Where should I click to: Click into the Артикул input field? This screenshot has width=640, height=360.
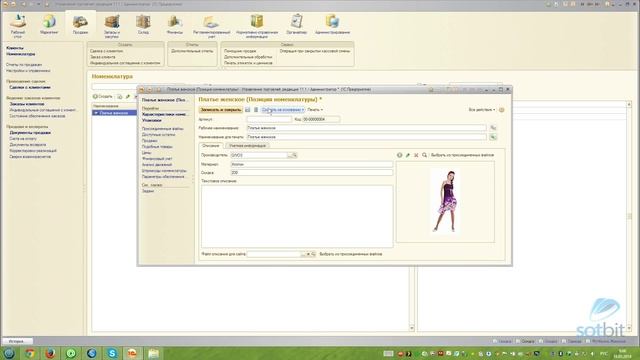pyautogui.click(x=269, y=120)
